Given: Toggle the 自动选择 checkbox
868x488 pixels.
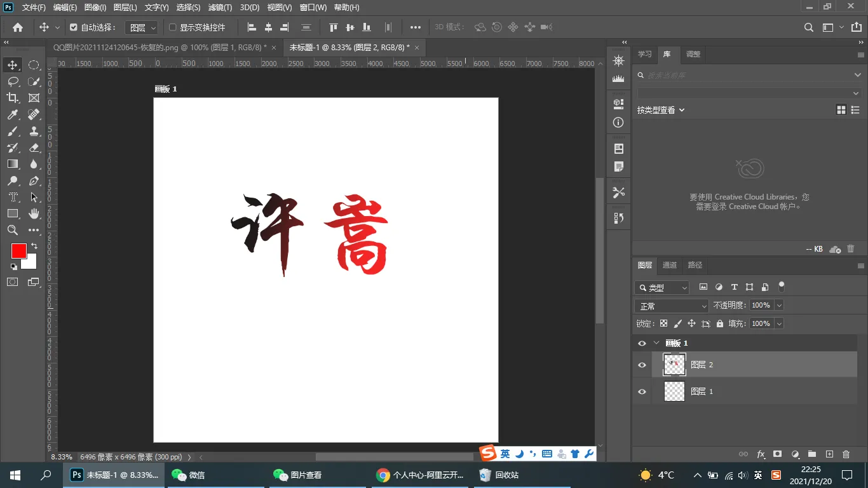Looking at the screenshot, I should tap(74, 27).
